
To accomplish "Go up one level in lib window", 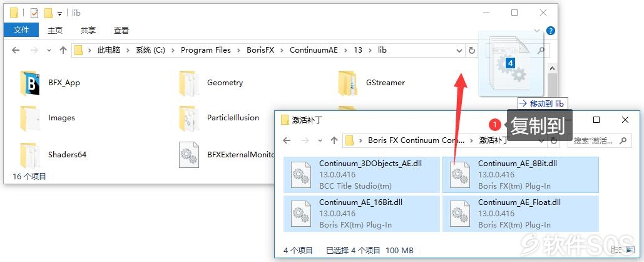I will tap(63, 50).
